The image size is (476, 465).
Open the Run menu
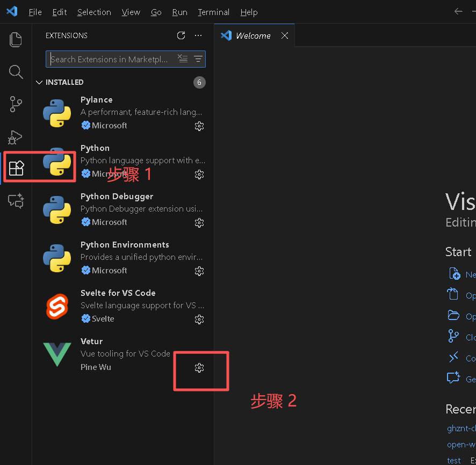(180, 12)
